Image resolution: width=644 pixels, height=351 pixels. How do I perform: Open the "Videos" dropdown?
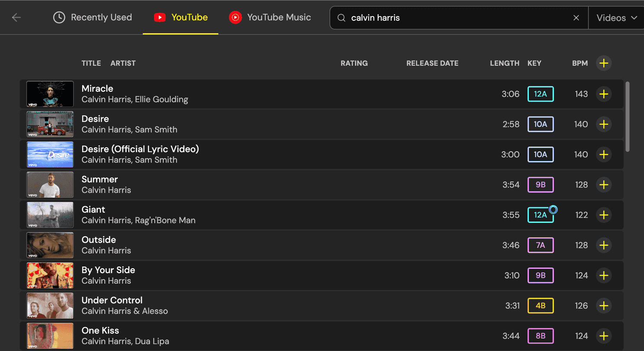[x=615, y=18]
